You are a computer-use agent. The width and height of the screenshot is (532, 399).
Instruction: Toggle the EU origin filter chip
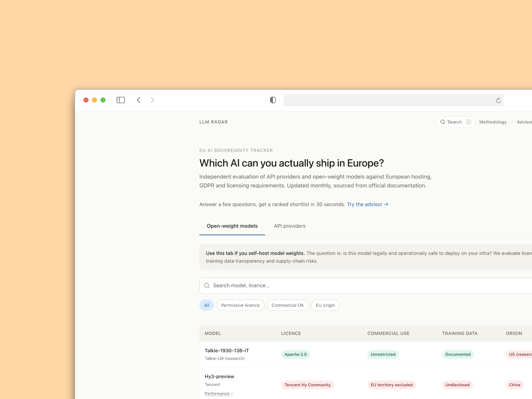coord(325,305)
